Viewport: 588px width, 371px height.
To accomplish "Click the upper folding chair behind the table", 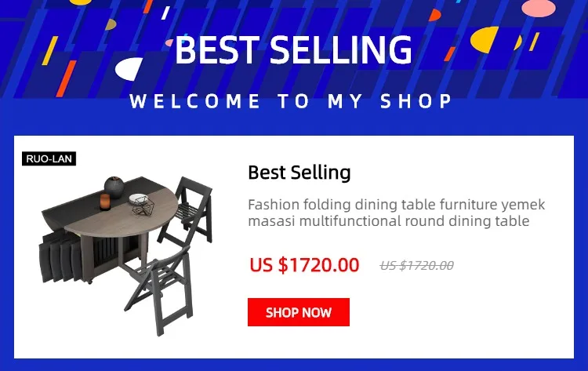I will 188,210.
